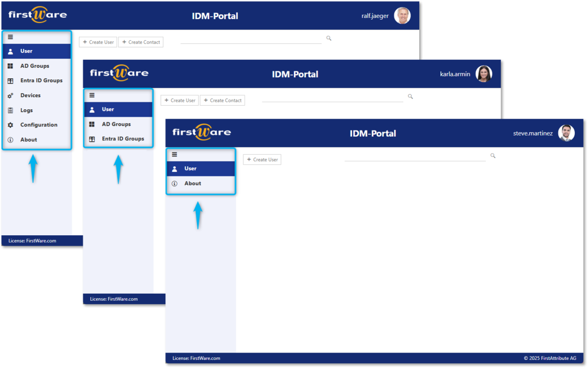Collapse the sidebar using ralf.jaeger's hamburger icon
The image size is (588, 368).
[x=10, y=36]
